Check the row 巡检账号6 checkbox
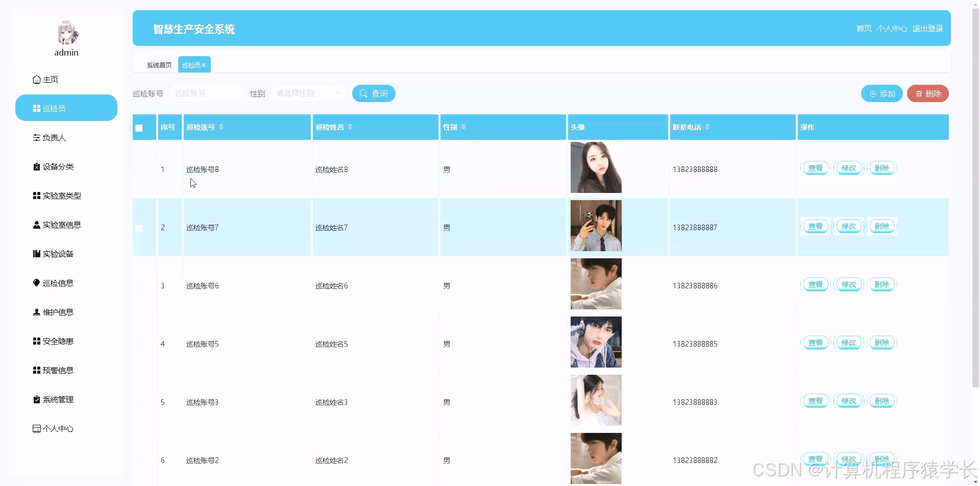 pyautogui.click(x=139, y=286)
